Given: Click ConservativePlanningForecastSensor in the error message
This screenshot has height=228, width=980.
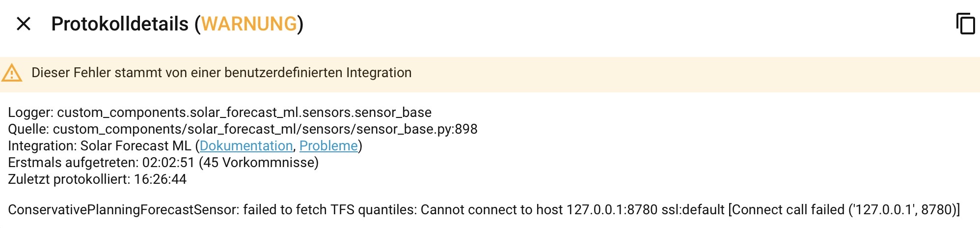Looking at the screenshot, I should point(123,210).
